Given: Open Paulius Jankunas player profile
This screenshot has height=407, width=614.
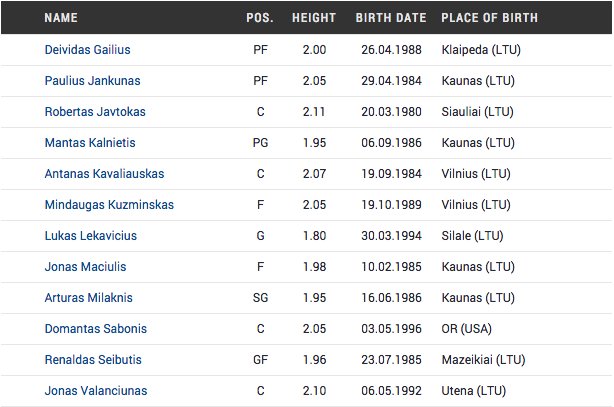Looking at the screenshot, I should tap(92, 81).
